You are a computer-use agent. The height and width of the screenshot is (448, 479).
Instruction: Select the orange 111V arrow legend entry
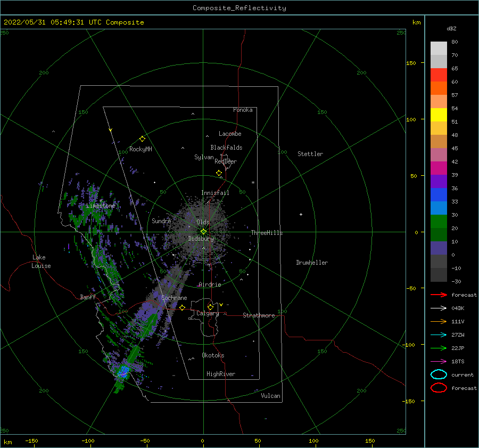tap(439, 321)
